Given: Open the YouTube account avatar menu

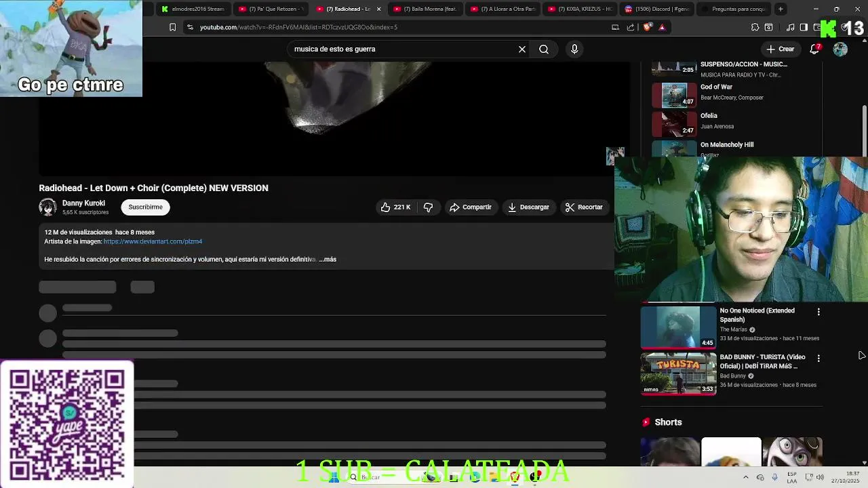Looking at the screenshot, I should (x=840, y=49).
